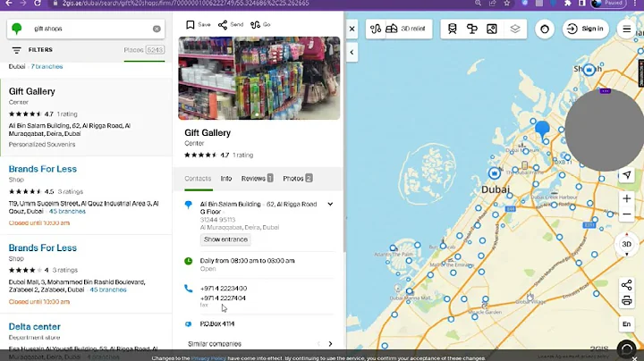Click the blue phone icon
Image resolution: width=644 pixels, height=361 pixels.
188,289
